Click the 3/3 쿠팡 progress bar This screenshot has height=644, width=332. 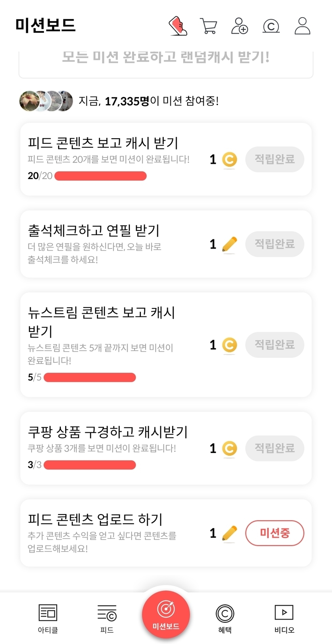[x=90, y=465]
